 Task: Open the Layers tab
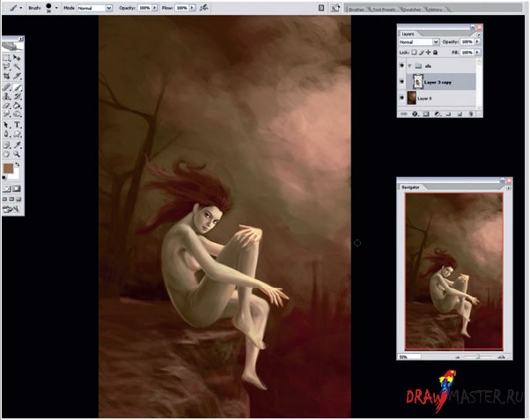[x=408, y=34]
